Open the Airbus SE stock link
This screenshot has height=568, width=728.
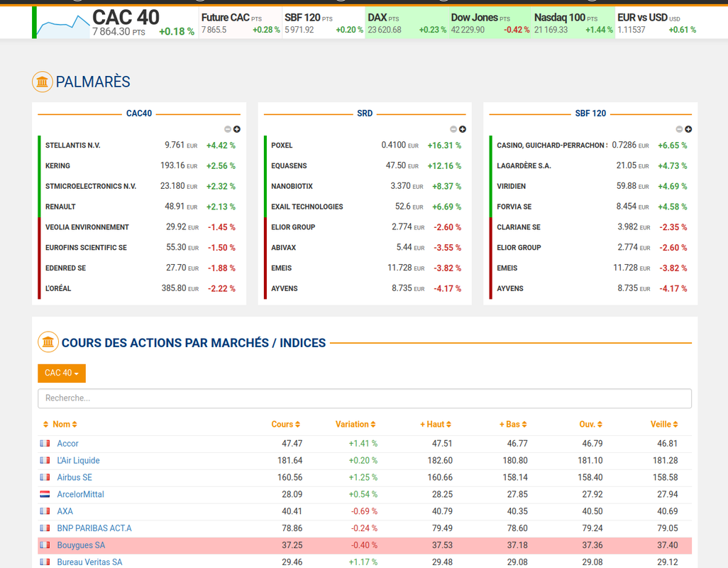(x=75, y=477)
